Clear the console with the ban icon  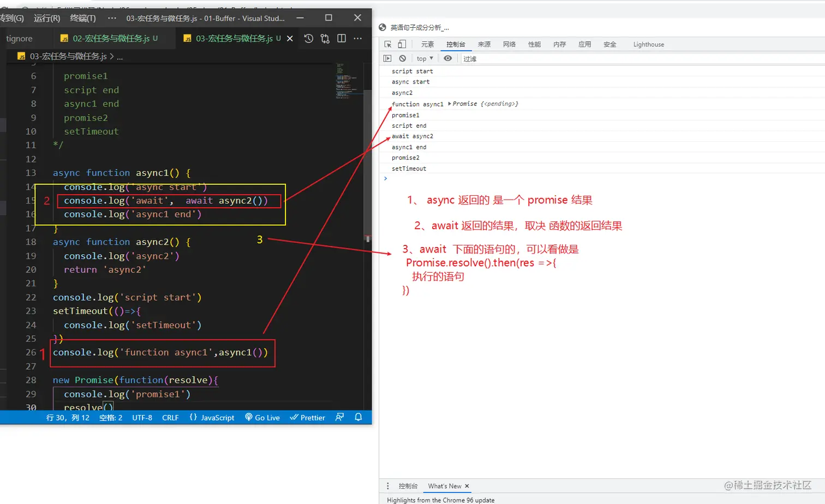(x=403, y=58)
